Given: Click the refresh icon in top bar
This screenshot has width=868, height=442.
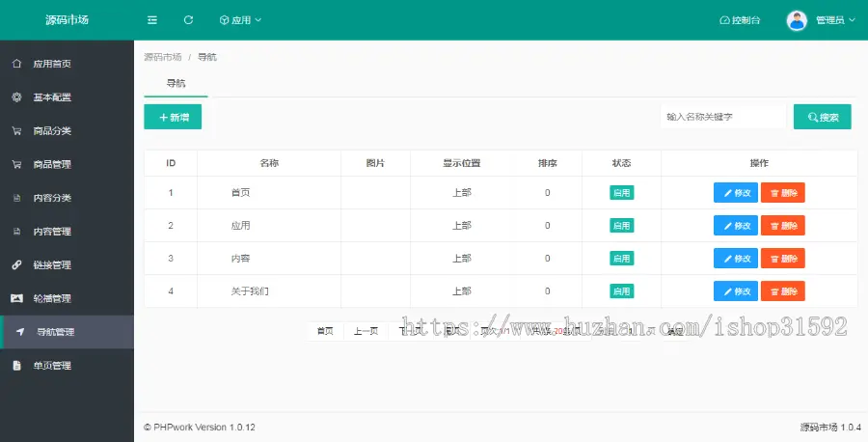Looking at the screenshot, I should pos(188,20).
